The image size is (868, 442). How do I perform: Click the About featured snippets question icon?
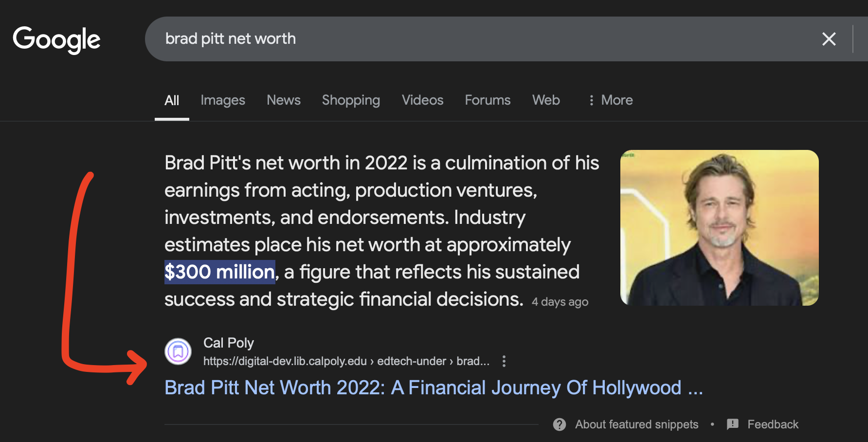coord(560,424)
